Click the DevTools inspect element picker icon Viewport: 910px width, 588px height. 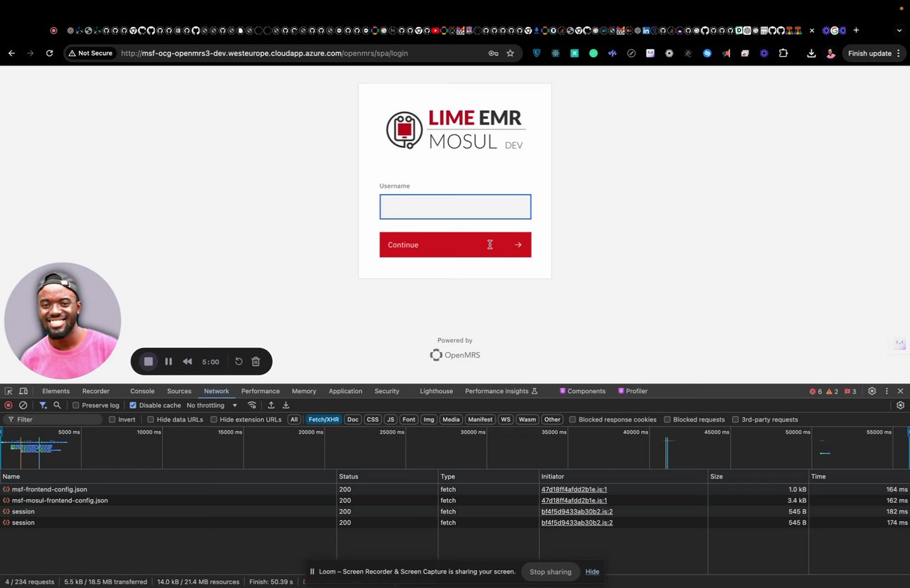[9, 391]
